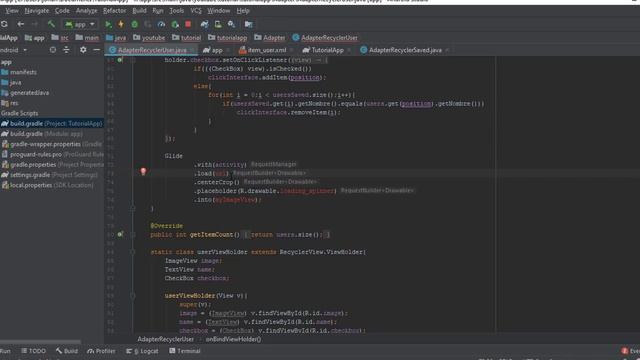Open the Help menu
The height and width of the screenshot is (360, 640).
click(243, 11)
